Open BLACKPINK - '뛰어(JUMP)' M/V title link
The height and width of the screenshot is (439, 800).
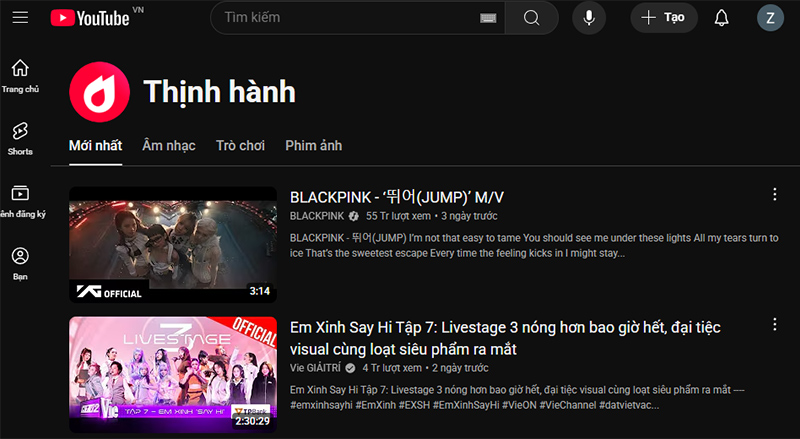(x=397, y=197)
